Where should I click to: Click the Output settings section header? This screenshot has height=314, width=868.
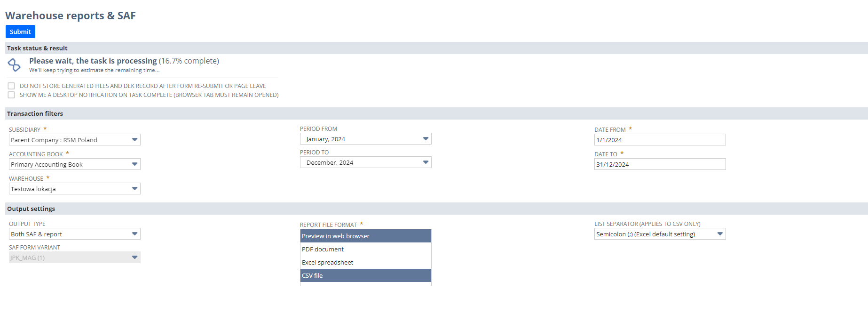31,209
